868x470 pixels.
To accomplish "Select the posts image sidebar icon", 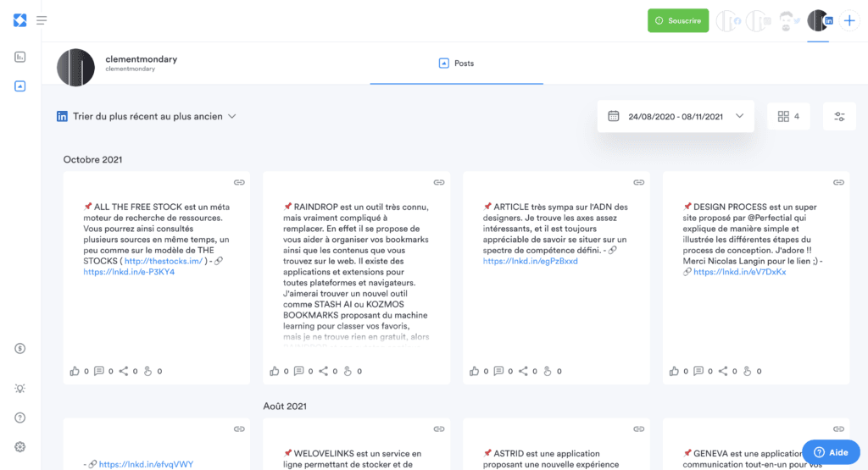I will (20, 86).
